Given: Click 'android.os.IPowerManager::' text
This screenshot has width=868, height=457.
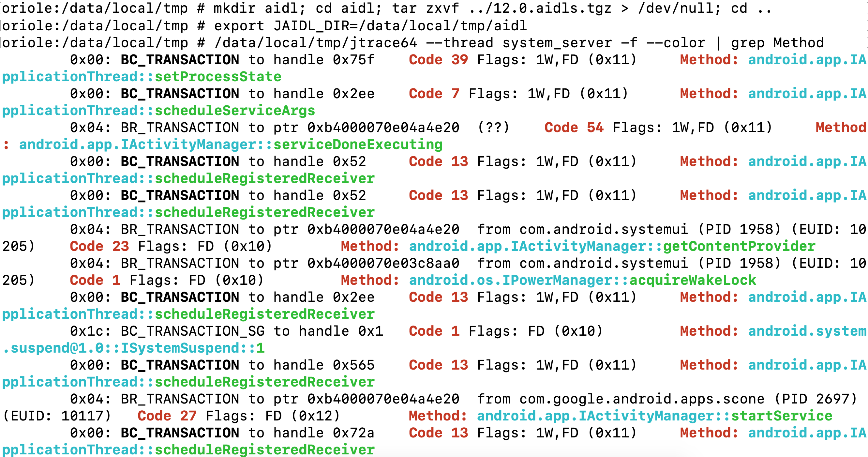Looking at the screenshot, I should click(519, 280).
